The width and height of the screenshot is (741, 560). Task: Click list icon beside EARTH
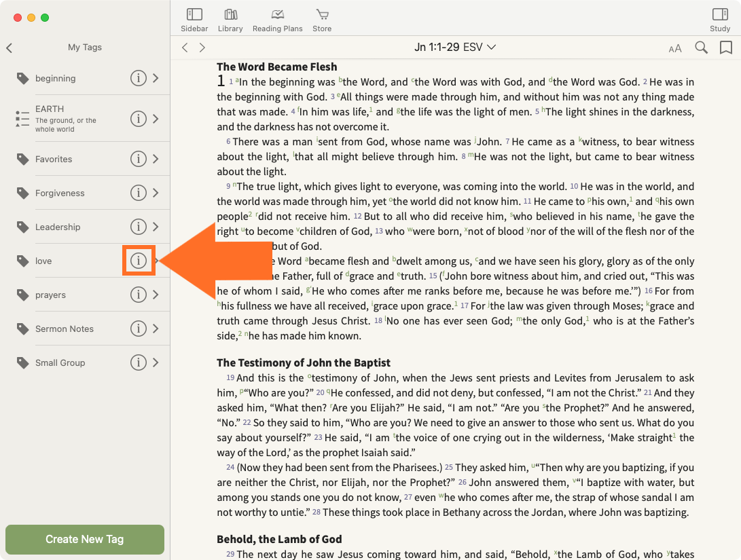[22, 119]
